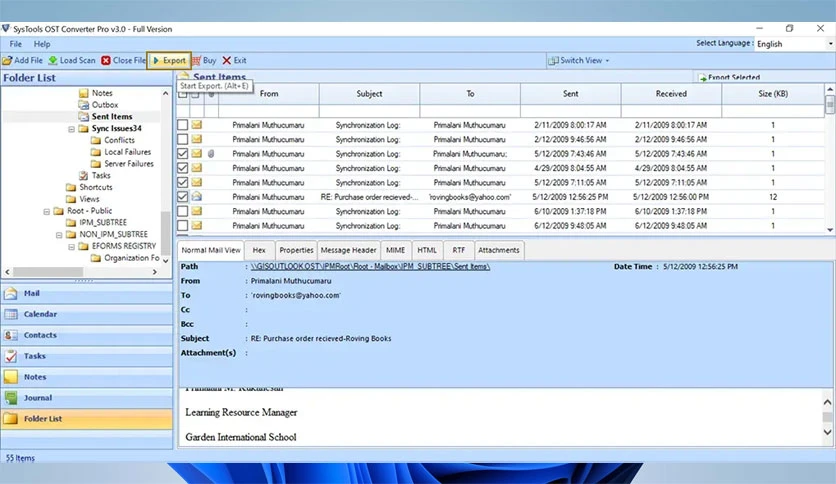Toggle the select-all header checkbox
Screen dimensions: 836x484
183,95
